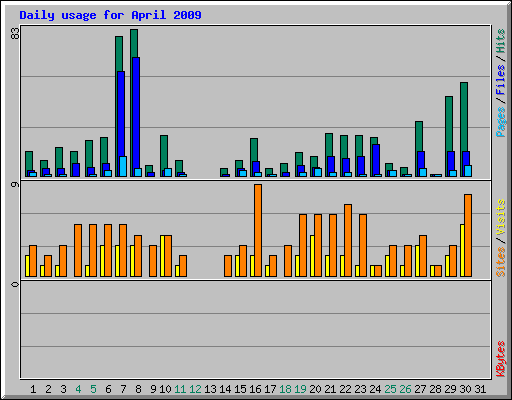The height and width of the screenshot is (400, 512).
Task: Click the orange 'Sites' legend label
Action: click(x=500, y=262)
